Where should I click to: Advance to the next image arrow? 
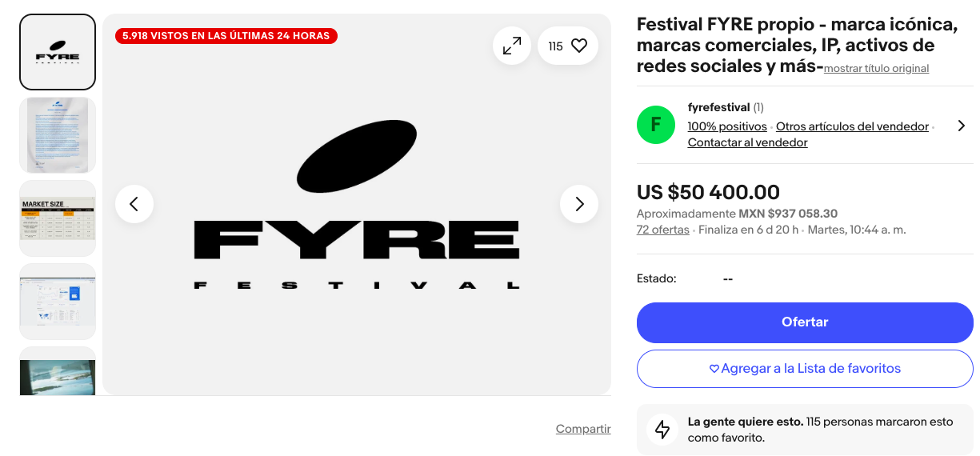(579, 204)
